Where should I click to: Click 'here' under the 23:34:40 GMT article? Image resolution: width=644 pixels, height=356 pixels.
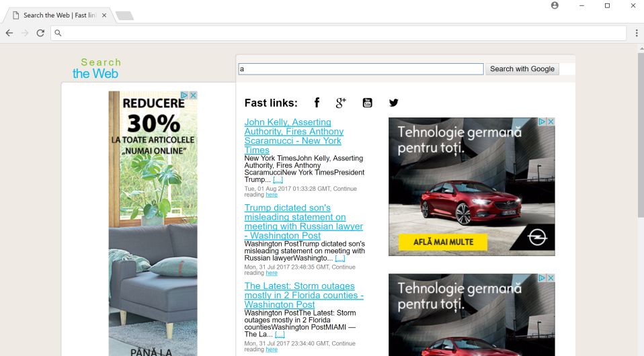(272, 349)
